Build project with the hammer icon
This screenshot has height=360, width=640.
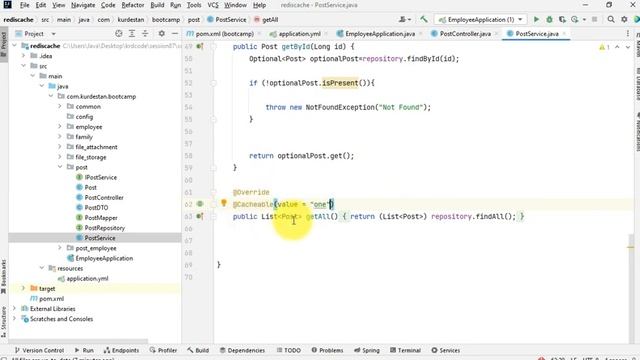pos(424,19)
